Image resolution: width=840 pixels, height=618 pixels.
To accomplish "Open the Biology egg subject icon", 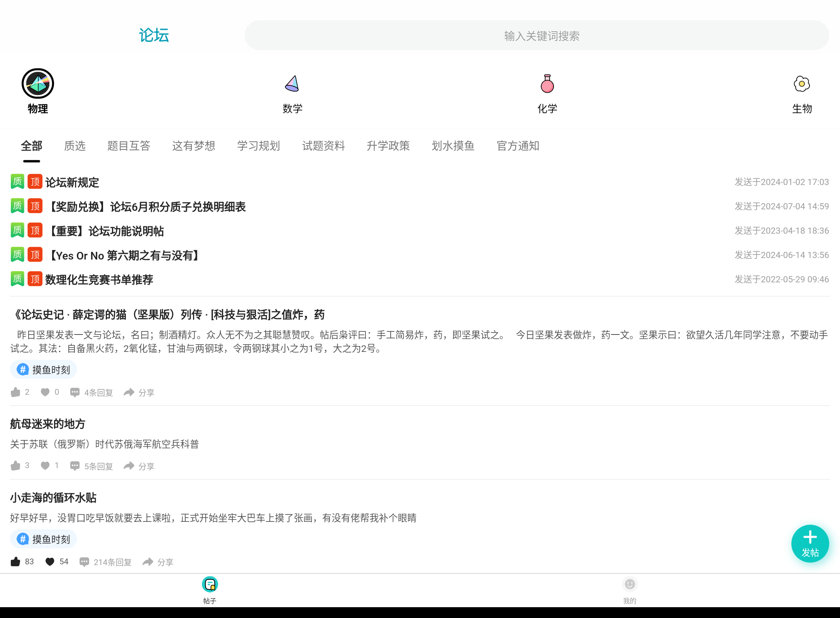I will [801, 84].
